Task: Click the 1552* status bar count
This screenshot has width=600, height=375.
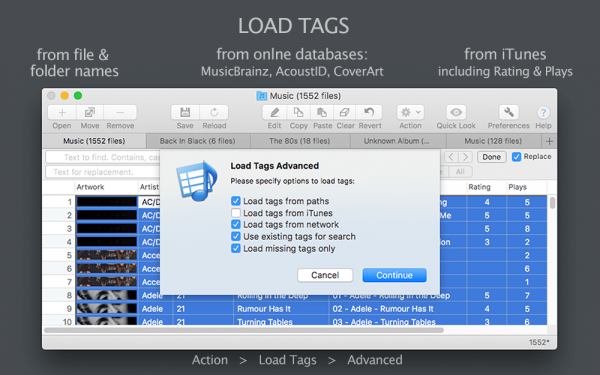Action: 540,342
